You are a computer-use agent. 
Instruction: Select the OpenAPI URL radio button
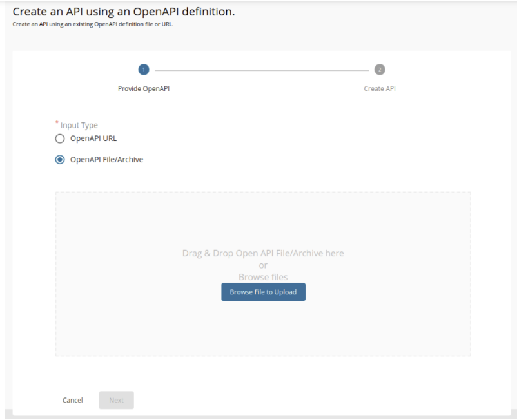pos(60,138)
